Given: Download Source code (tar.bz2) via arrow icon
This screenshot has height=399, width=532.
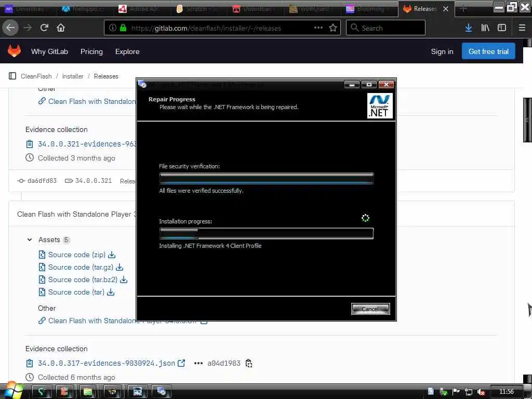Looking at the screenshot, I should coord(124,280).
